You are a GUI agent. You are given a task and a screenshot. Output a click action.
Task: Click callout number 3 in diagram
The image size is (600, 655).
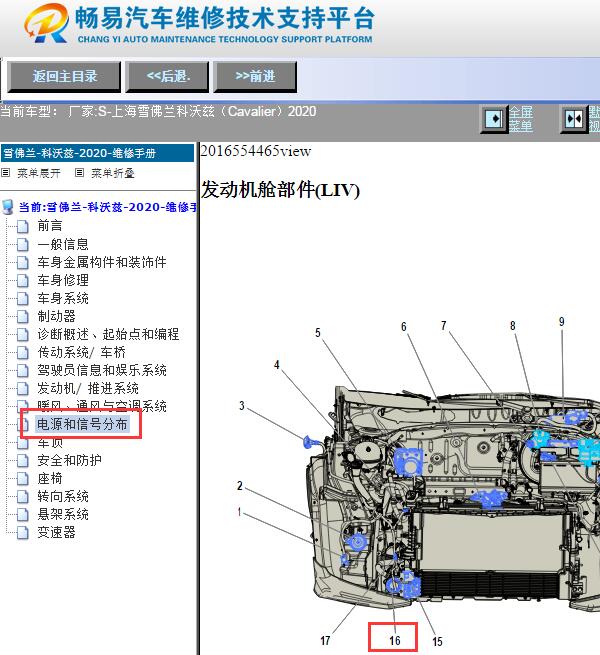(x=242, y=406)
